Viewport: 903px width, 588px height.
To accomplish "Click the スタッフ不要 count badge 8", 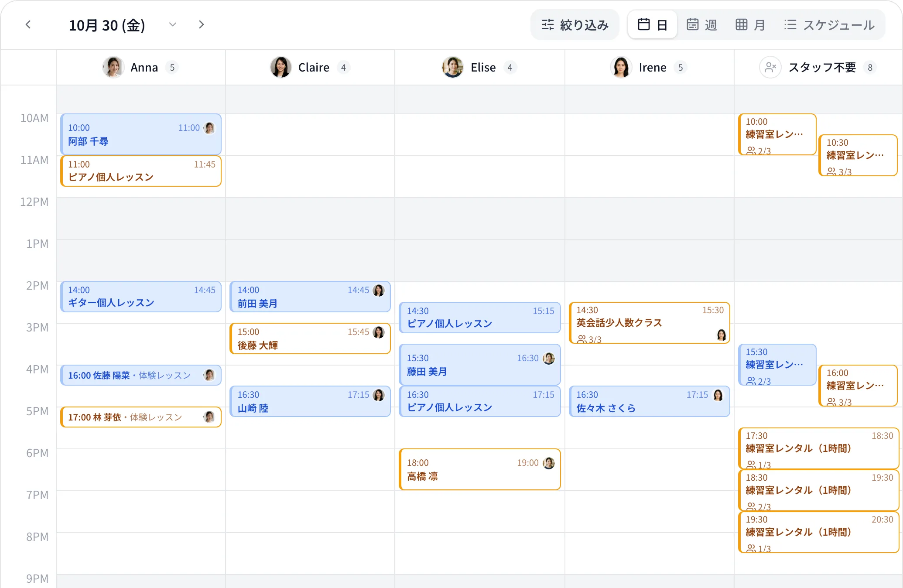I will [x=870, y=67].
